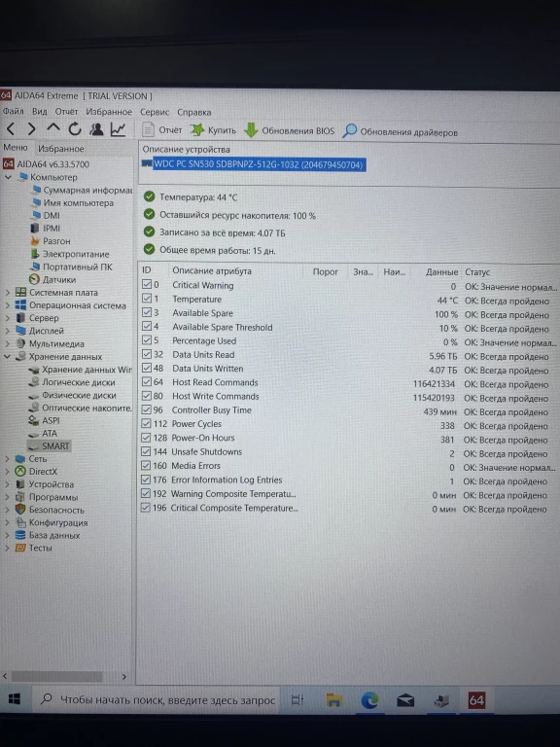Expand the Дисплей tree node
Screen dimensions: 560x747
(7, 330)
